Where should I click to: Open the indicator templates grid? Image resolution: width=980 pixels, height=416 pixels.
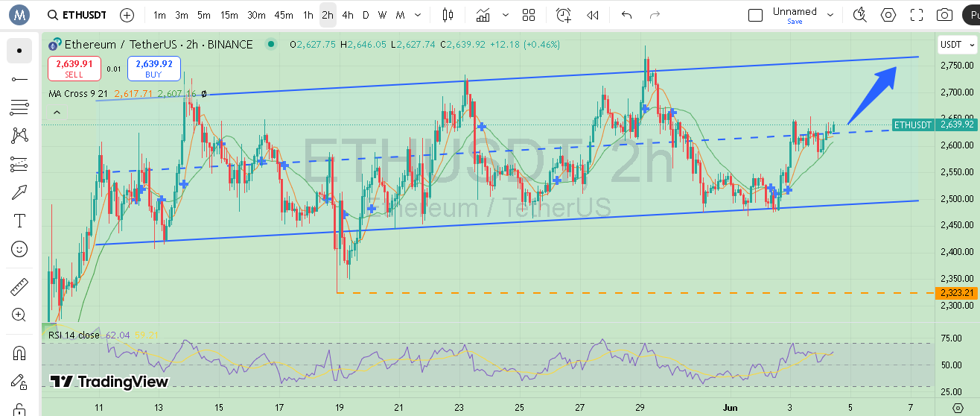coord(529,15)
